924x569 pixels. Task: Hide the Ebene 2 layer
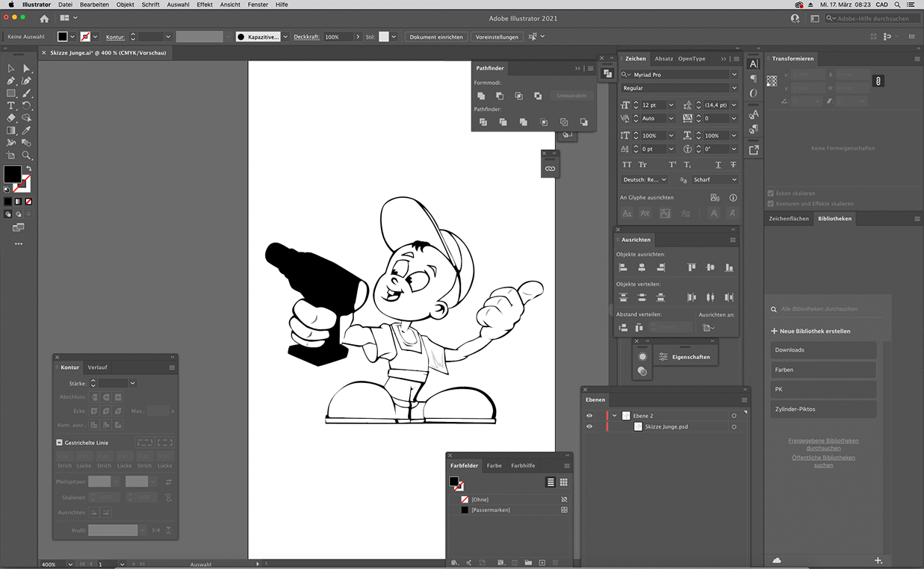pos(589,416)
